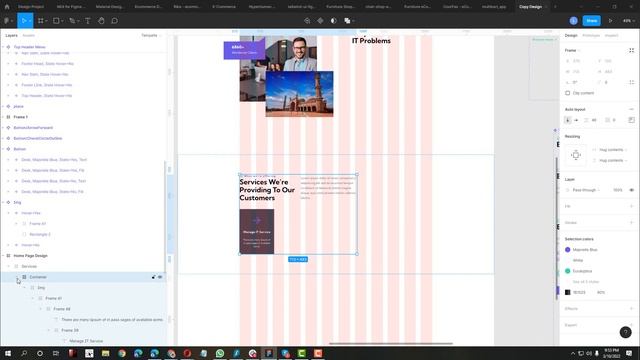Screen dimensions: 640x360
Task: Toggle layer visibility eye in Layer section
Action: point(631,190)
